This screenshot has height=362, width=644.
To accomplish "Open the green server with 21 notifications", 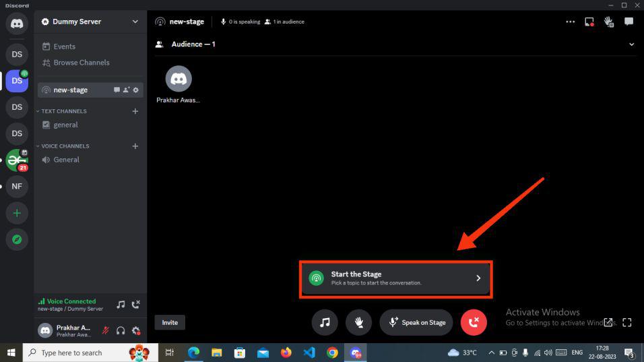I will coord(17,160).
